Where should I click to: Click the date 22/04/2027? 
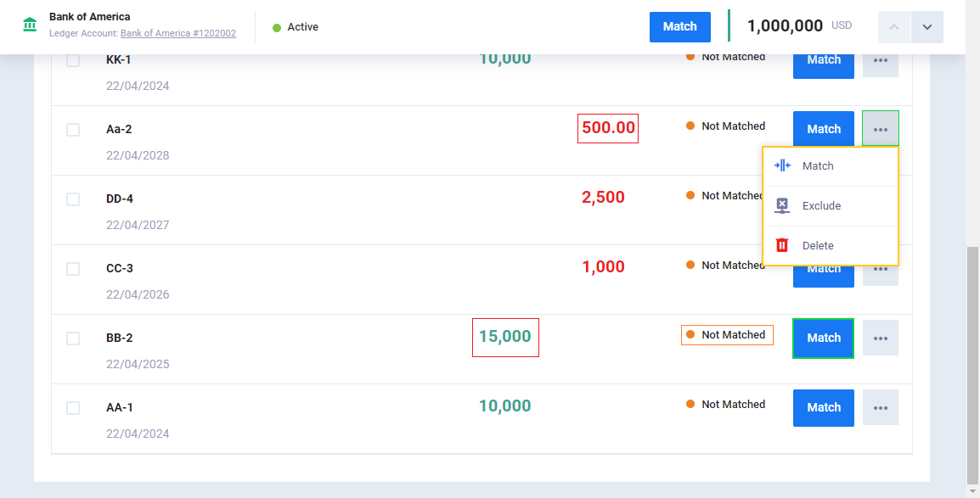coord(138,226)
